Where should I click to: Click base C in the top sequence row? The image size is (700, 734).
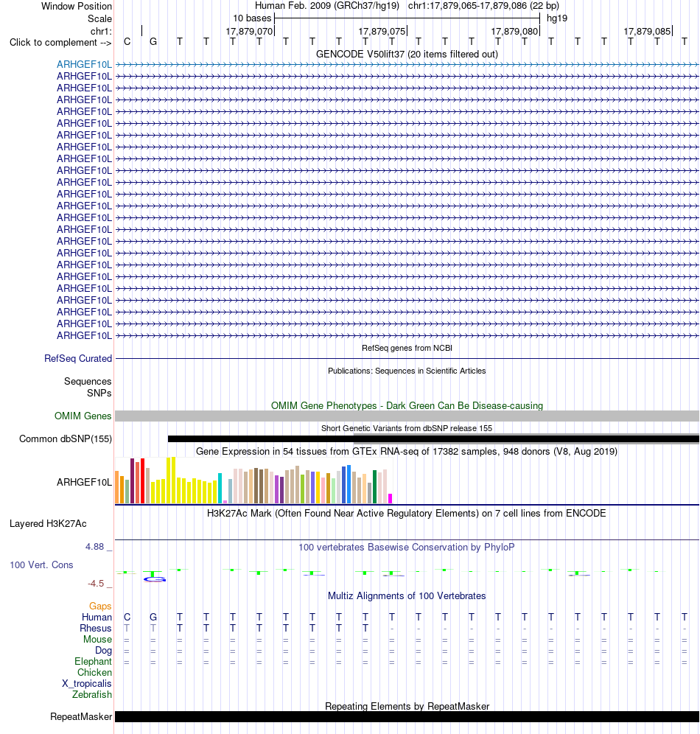(127, 42)
